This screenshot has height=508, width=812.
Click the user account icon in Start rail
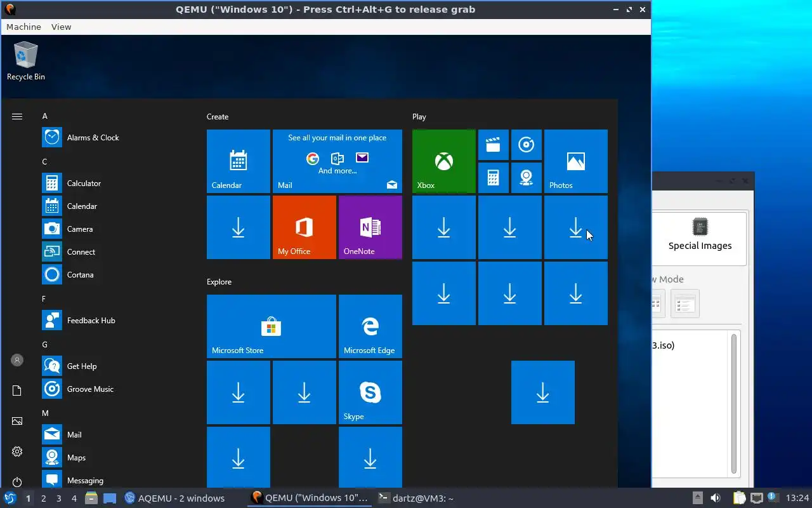click(x=17, y=360)
